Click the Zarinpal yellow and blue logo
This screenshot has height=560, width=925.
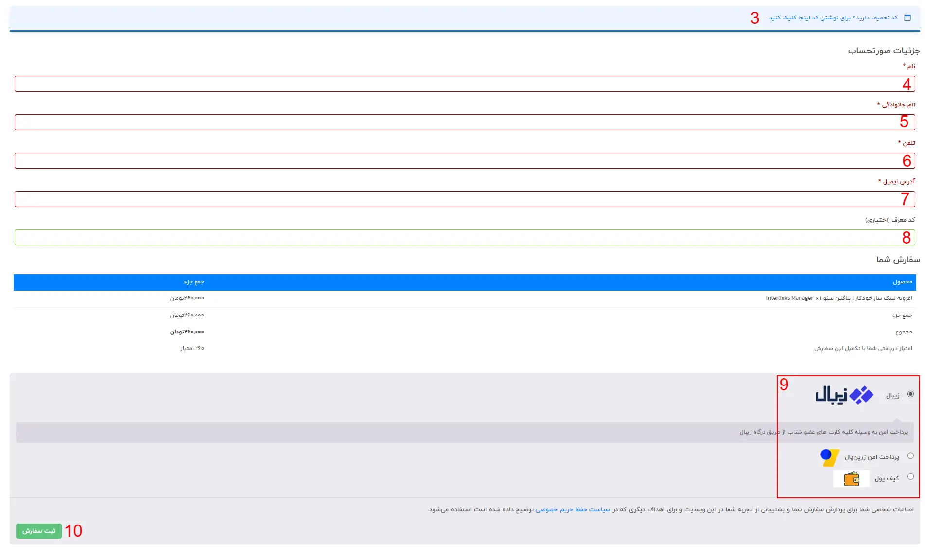tap(830, 457)
